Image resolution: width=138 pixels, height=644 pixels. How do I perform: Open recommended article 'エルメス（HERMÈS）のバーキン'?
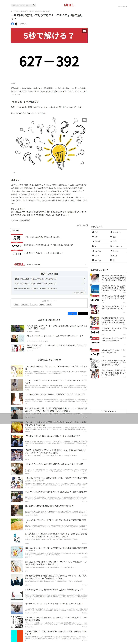click(x=49, y=385)
